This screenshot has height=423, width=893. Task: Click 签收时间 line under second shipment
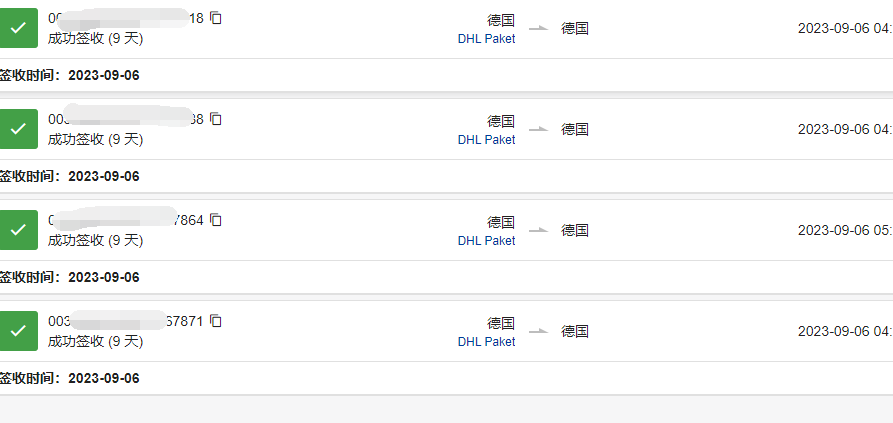tap(69, 176)
